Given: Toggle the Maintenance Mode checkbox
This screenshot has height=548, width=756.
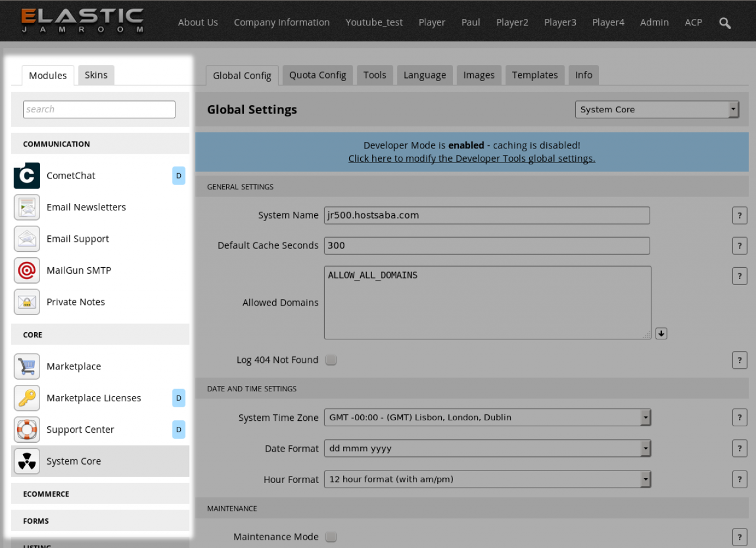Looking at the screenshot, I should click(331, 537).
